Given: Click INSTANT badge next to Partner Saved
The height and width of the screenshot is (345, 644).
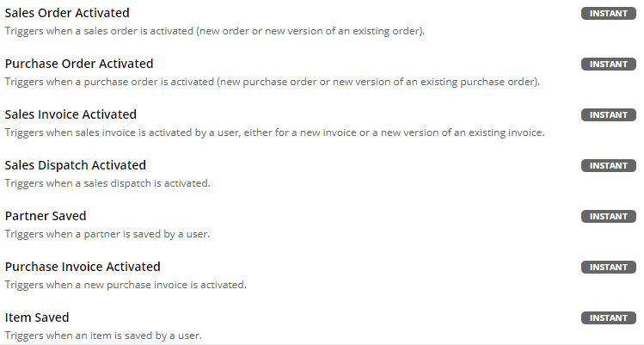Looking at the screenshot, I should tap(608, 216).
